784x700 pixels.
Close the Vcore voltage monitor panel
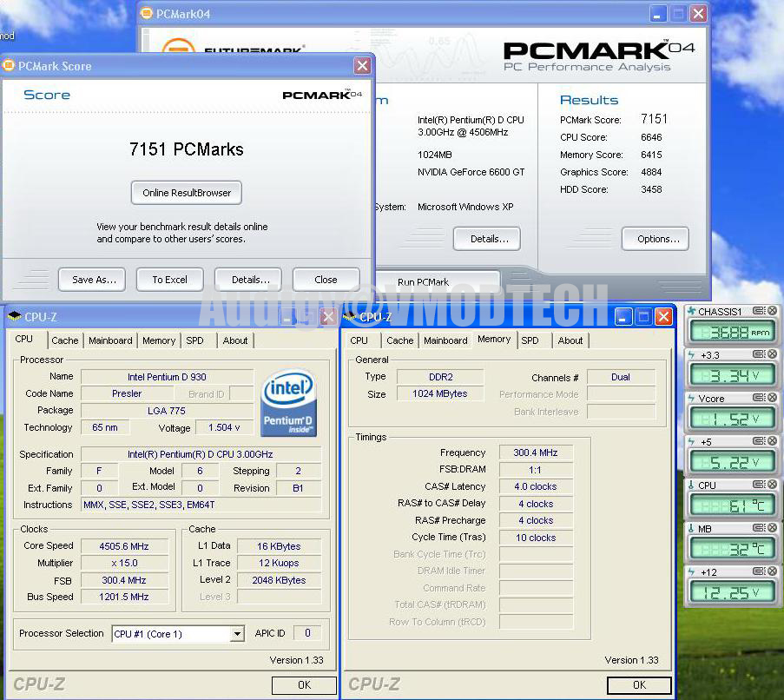click(773, 398)
